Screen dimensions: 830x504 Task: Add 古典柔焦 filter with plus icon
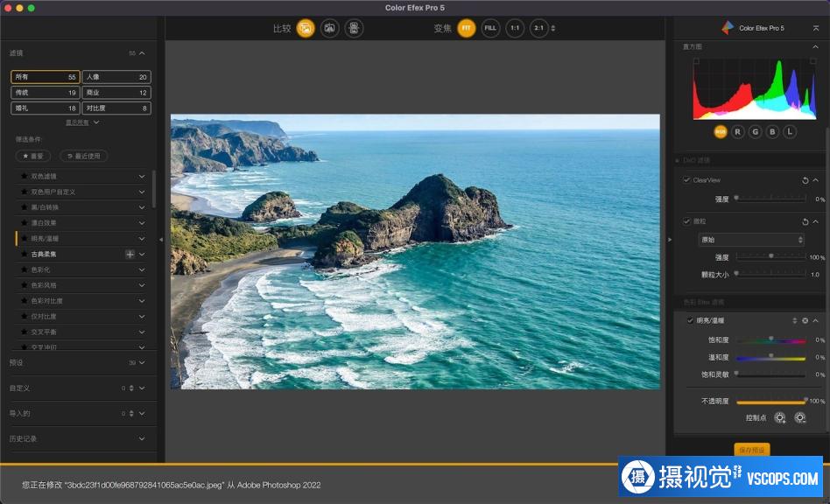(130, 255)
